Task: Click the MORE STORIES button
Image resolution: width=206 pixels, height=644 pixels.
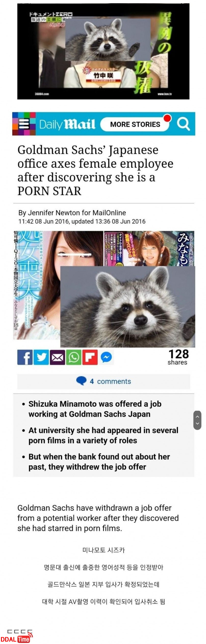Action: point(135,124)
